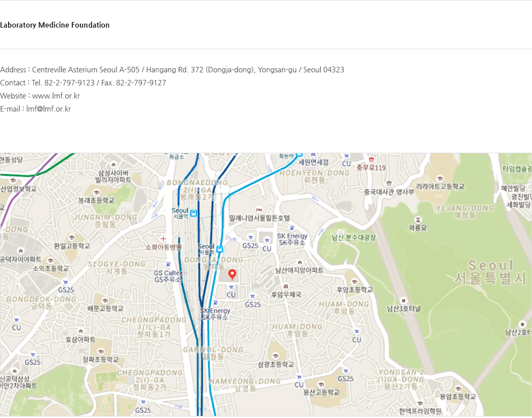Image resolution: width=532 pixels, height=418 pixels.
Task: Select the CHEONGPADONG 1(IL)-GA district label
Action: coord(154,327)
